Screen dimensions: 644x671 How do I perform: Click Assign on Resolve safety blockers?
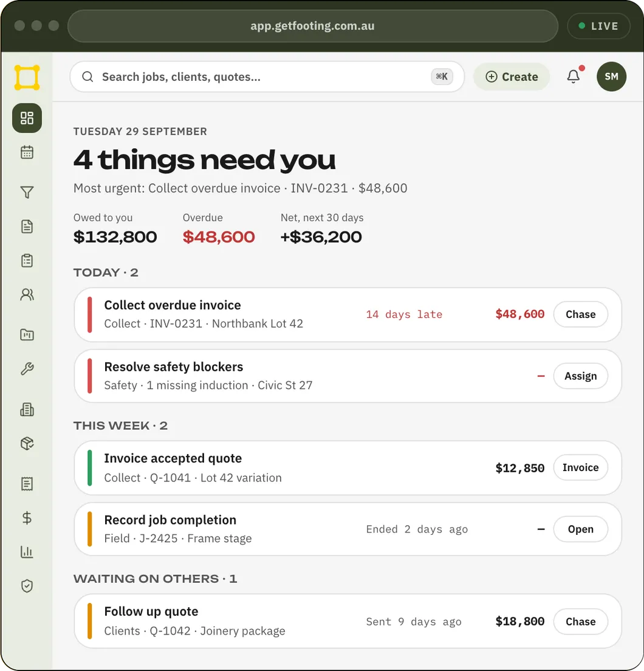(580, 376)
